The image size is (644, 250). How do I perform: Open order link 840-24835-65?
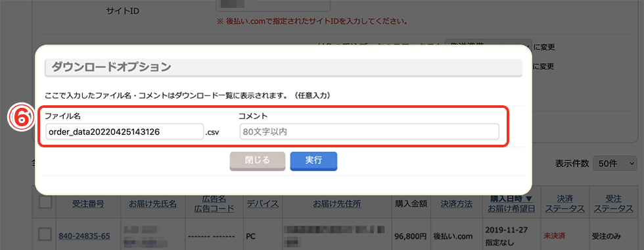(x=84, y=236)
